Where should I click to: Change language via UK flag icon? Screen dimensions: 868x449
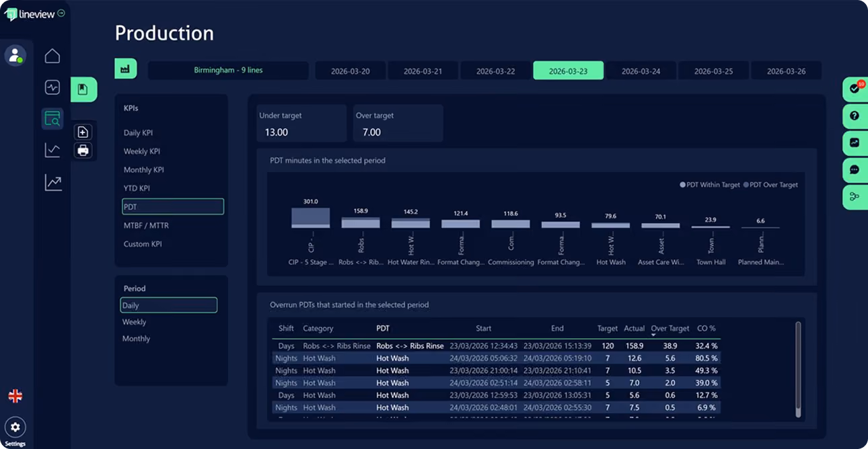click(15, 396)
